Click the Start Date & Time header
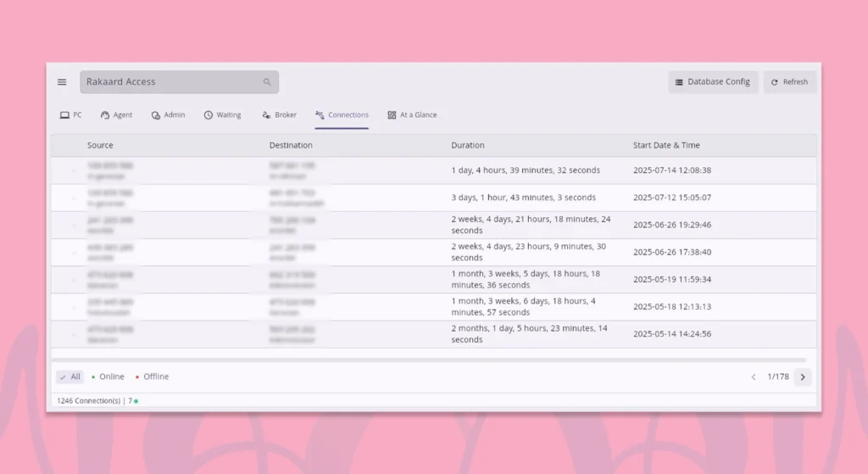 pyautogui.click(x=666, y=145)
